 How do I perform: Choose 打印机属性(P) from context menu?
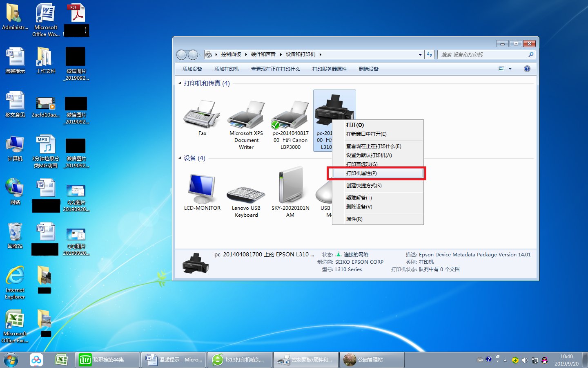coord(361,173)
